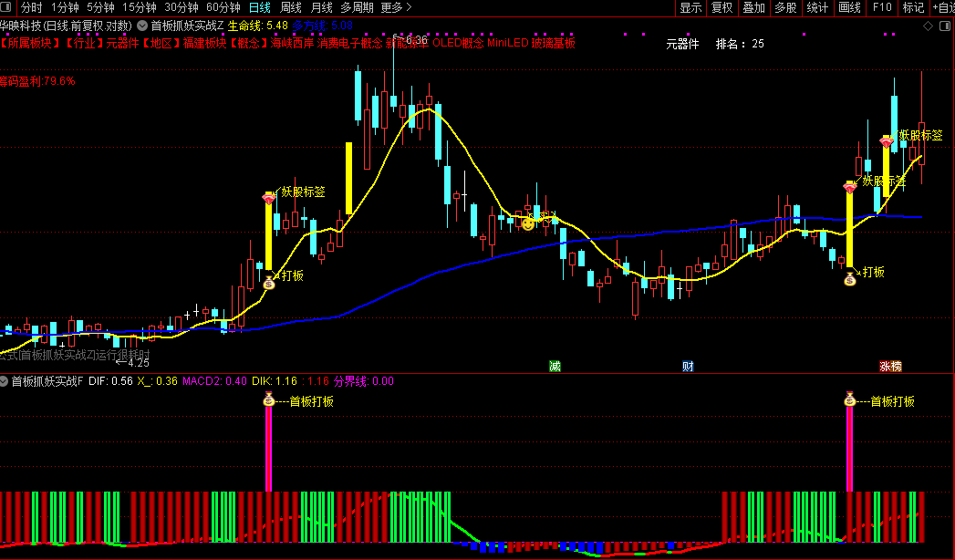
Task: Add stock with +自选 button
Action: tap(943, 7)
